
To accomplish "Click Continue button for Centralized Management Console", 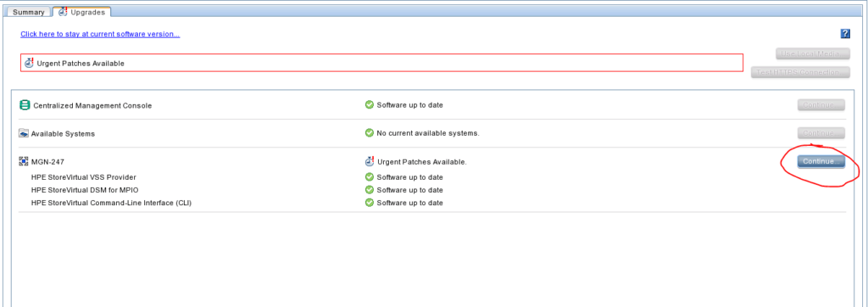I will (821, 104).
